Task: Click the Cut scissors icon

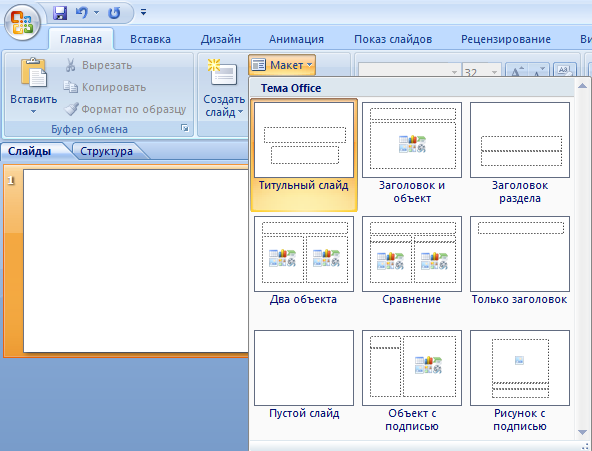Action: click(x=71, y=65)
